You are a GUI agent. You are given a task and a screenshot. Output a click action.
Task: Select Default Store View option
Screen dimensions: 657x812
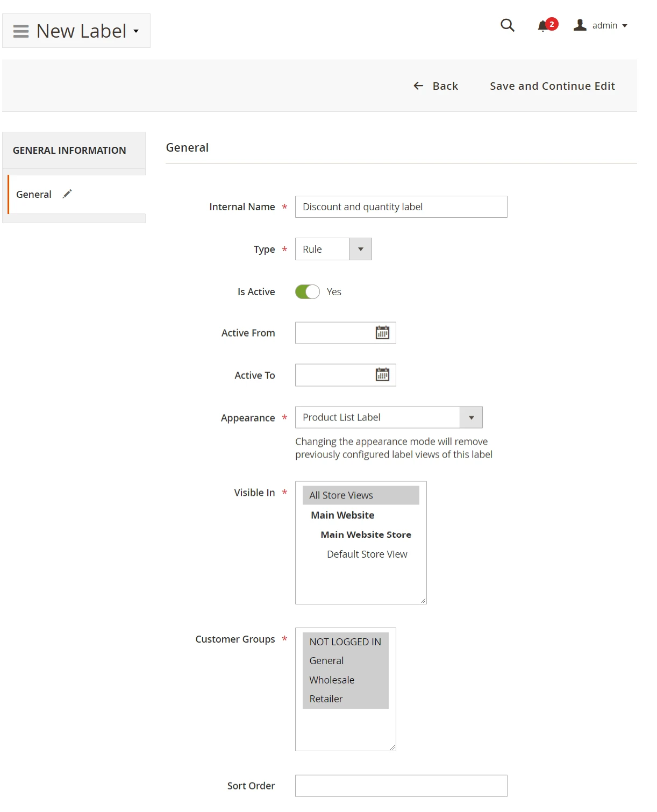click(367, 554)
